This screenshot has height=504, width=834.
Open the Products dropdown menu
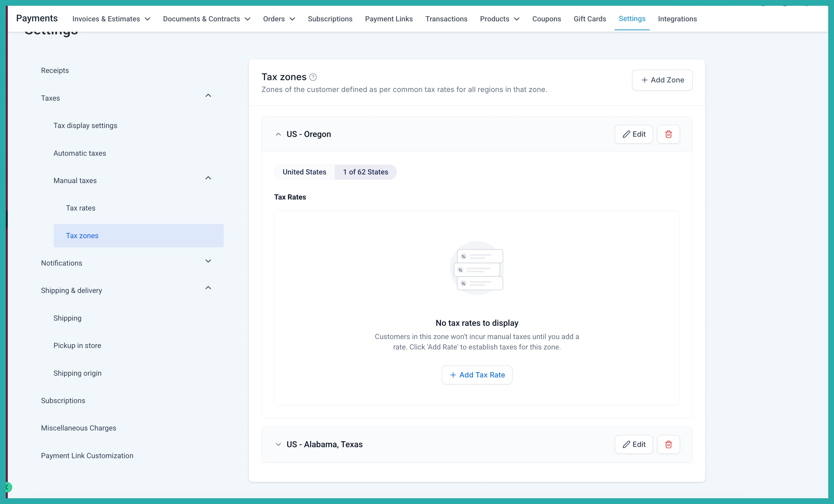[499, 19]
